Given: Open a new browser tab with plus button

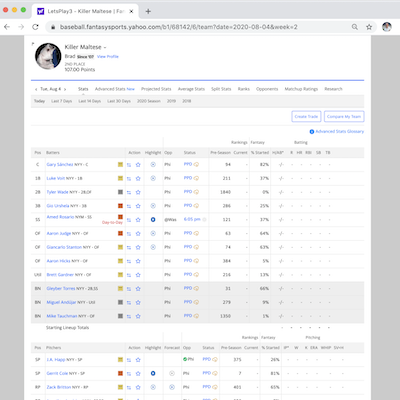Looking at the screenshot, I should click(x=148, y=11).
